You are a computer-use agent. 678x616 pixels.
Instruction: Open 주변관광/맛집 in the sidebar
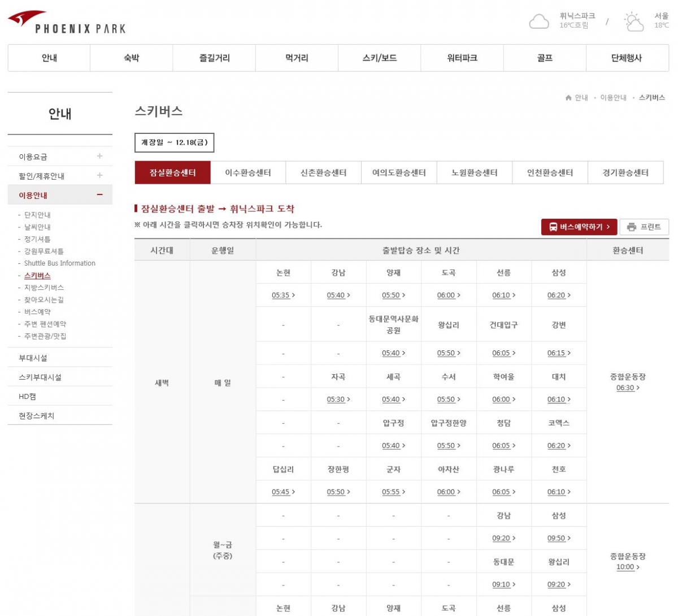[x=45, y=336]
